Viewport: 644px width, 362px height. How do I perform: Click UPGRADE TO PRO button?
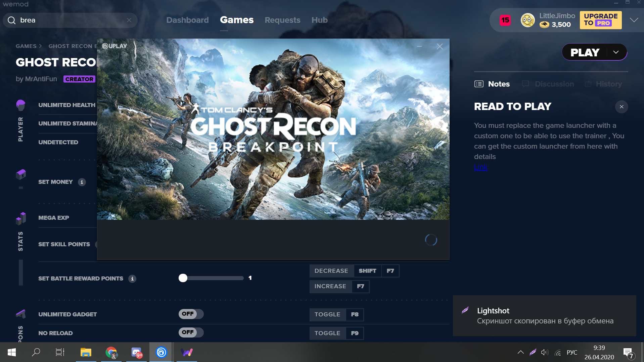[x=601, y=20]
